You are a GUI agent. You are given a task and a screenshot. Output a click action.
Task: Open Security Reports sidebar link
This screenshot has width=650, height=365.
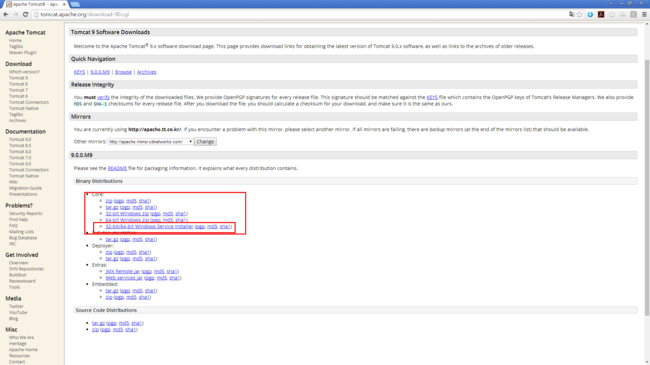pyautogui.click(x=26, y=214)
